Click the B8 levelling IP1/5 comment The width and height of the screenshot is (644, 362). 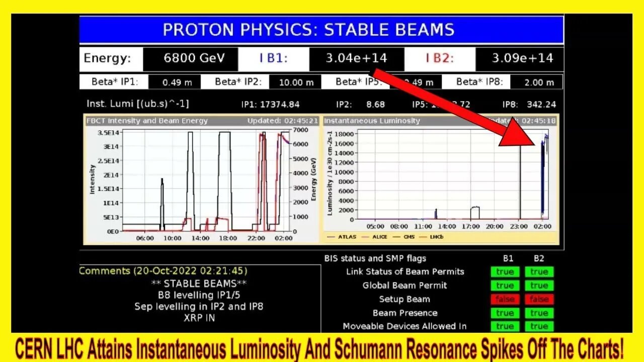pyautogui.click(x=199, y=295)
